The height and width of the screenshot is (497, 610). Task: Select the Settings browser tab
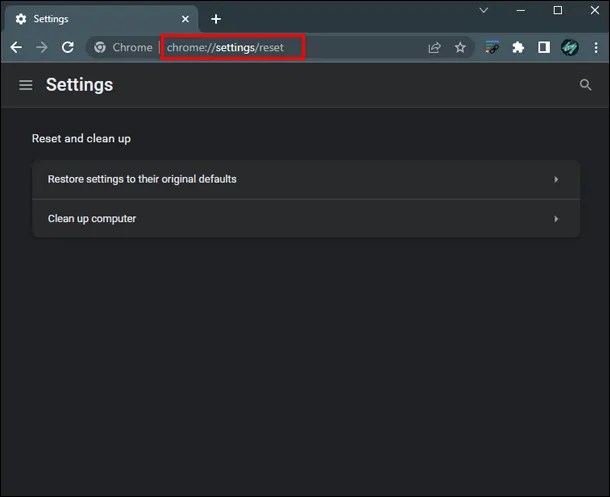pyautogui.click(x=90, y=19)
